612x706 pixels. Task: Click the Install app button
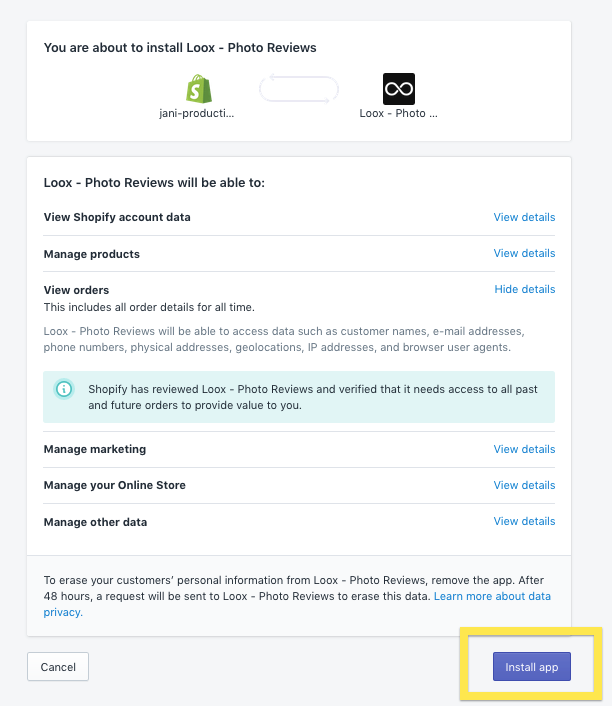[x=531, y=666]
